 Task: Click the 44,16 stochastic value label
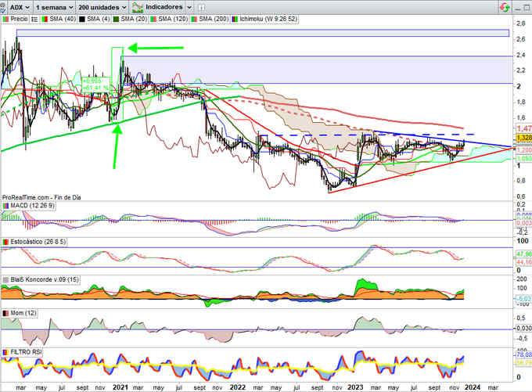point(524,262)
